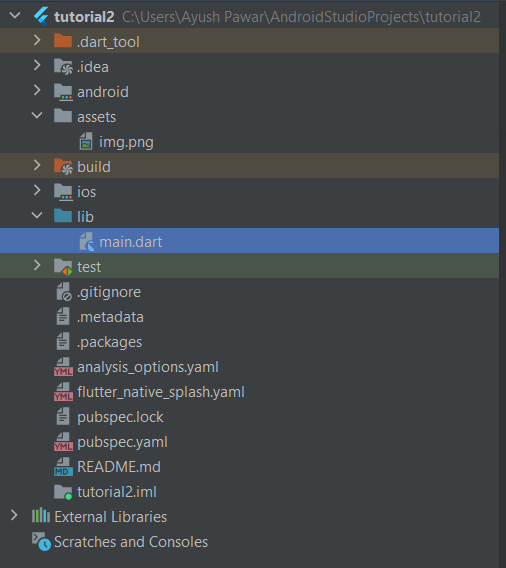The image size is (506, 568).
Task: Select the External Libraries label
Action: click(x=110, y=517)
